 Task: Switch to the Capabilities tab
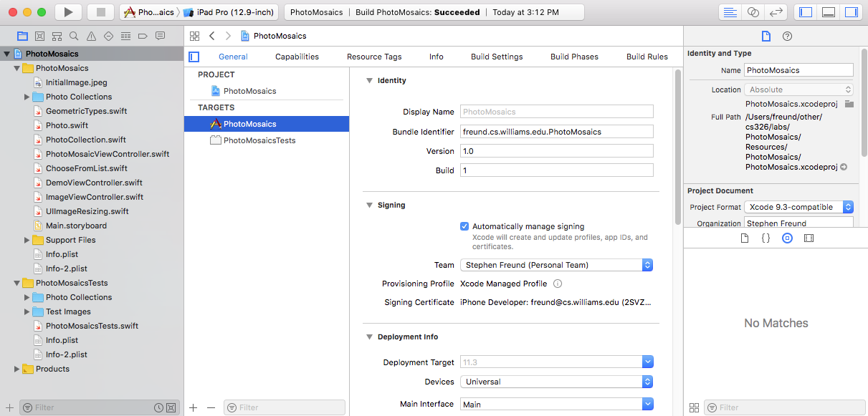(297, 57)
